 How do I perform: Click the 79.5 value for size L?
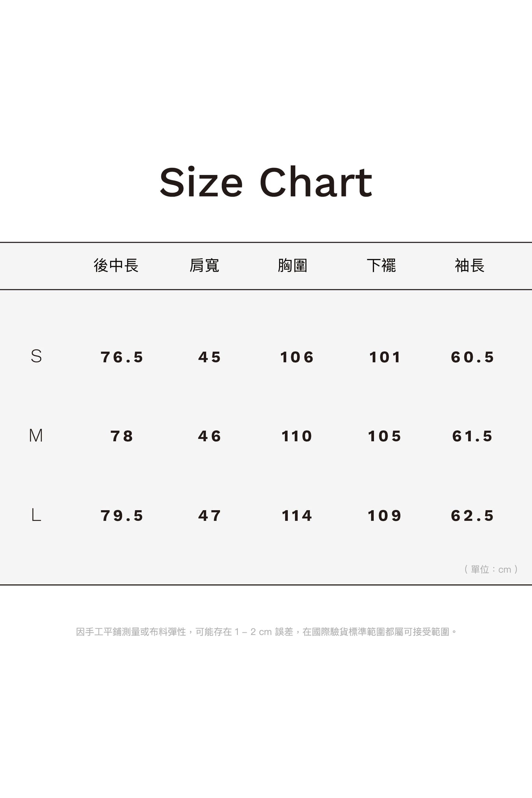pyautogui.click(x=122, y=516)
